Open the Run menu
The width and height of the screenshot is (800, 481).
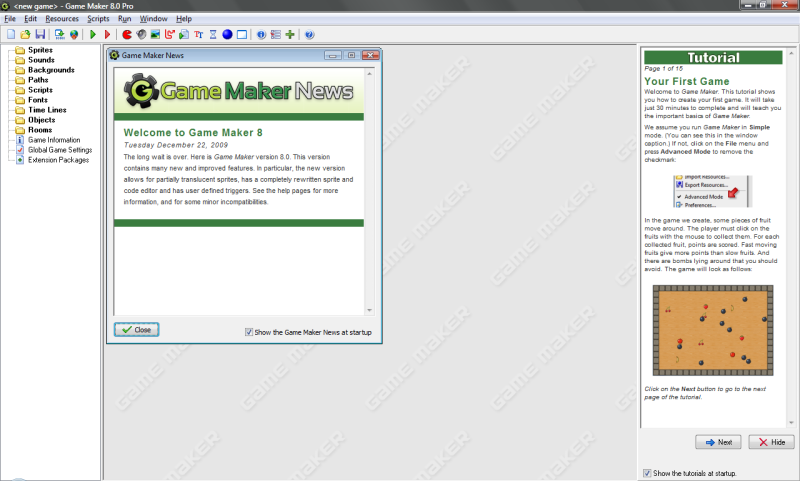(x=124, y=19)
